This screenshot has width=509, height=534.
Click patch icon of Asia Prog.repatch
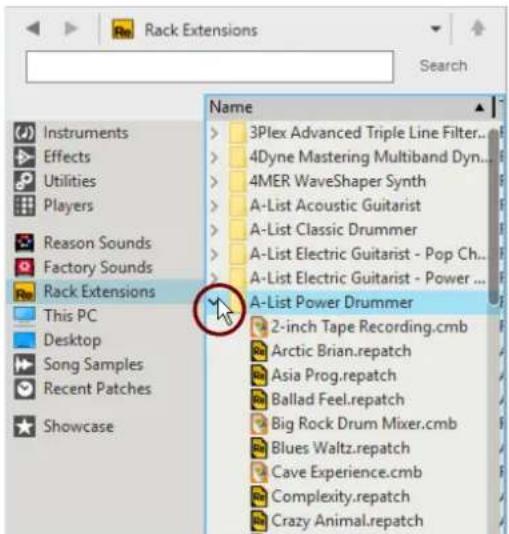coord(259,375)
